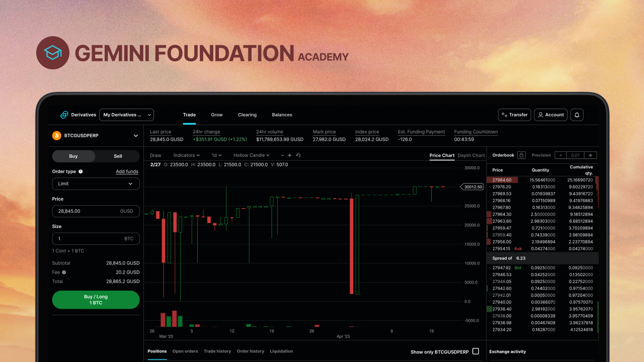
Task: Go to the Clearing tab
Action: 247,115
